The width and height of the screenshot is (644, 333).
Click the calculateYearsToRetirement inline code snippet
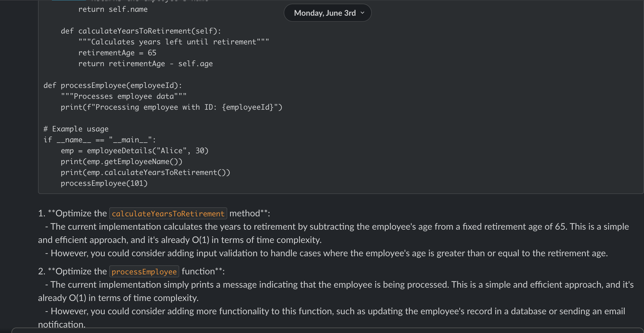168,214
